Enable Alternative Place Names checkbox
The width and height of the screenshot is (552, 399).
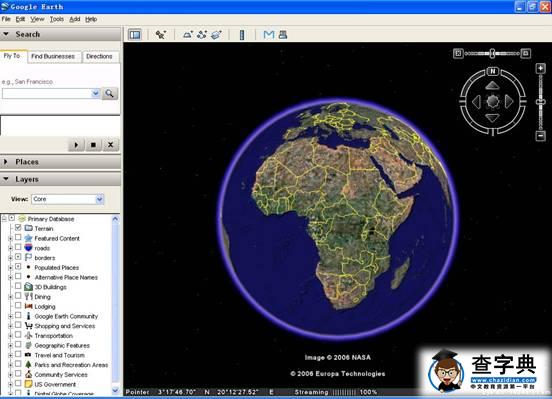point(18,276)
